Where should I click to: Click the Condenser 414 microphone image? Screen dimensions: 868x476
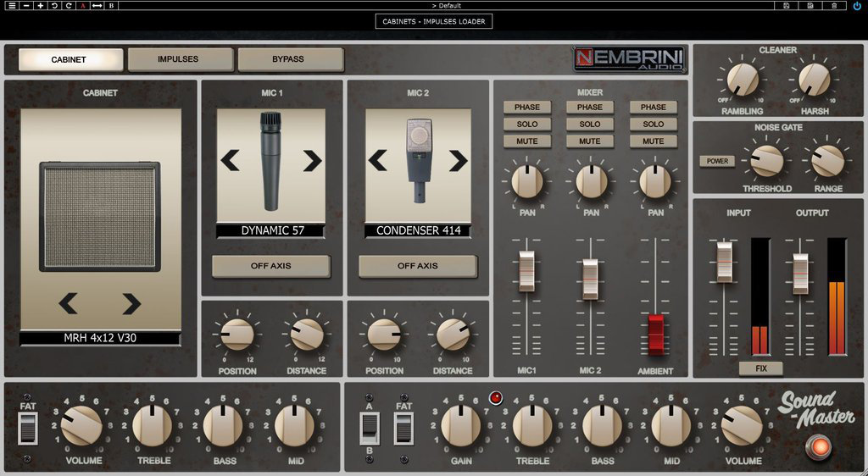pyautogui.click(x=419, y=160)
